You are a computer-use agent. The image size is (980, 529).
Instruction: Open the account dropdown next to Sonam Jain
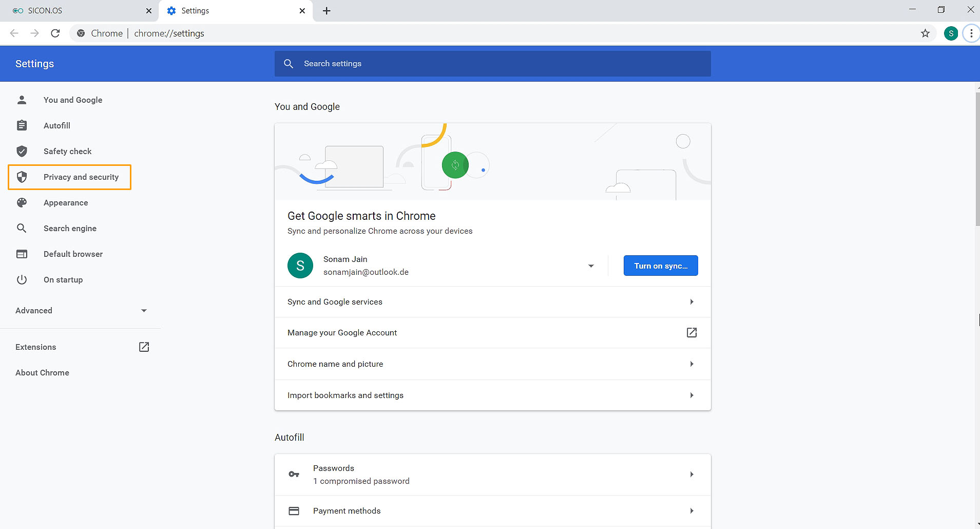pos(591,266)
